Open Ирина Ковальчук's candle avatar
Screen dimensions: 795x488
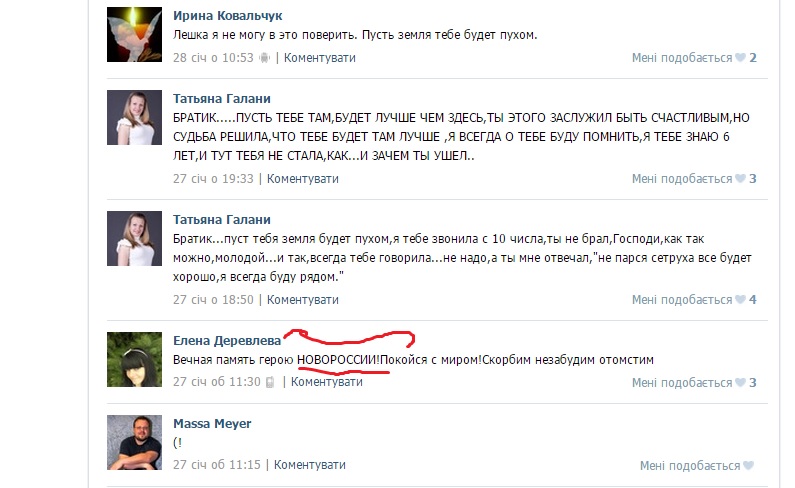point(134,34)
